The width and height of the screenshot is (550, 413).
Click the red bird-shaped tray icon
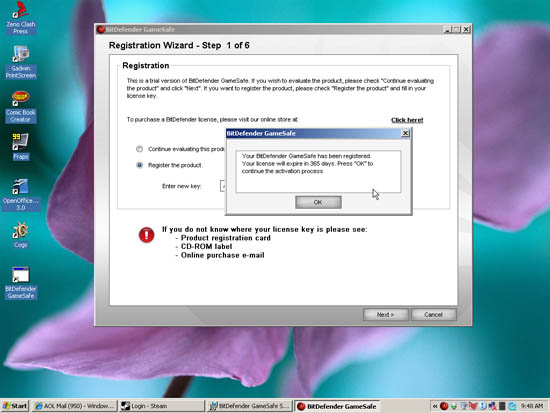(x=473, y=406)
